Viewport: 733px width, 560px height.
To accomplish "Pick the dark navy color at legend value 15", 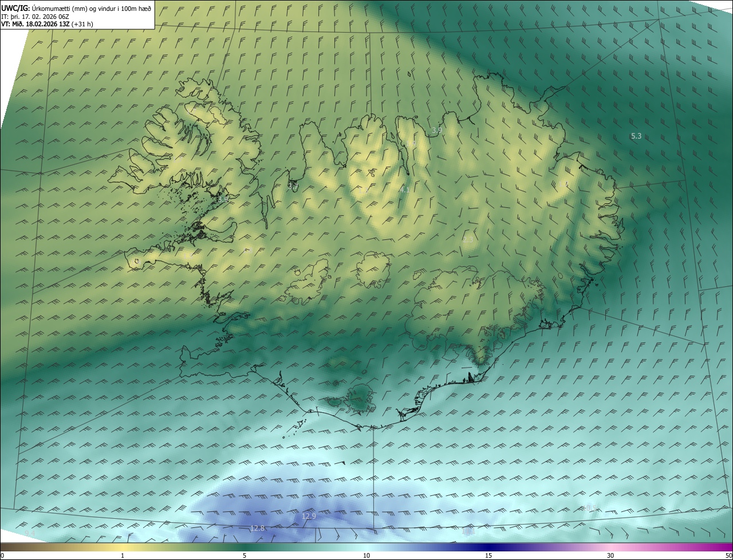I will click(x=488, y=547).
